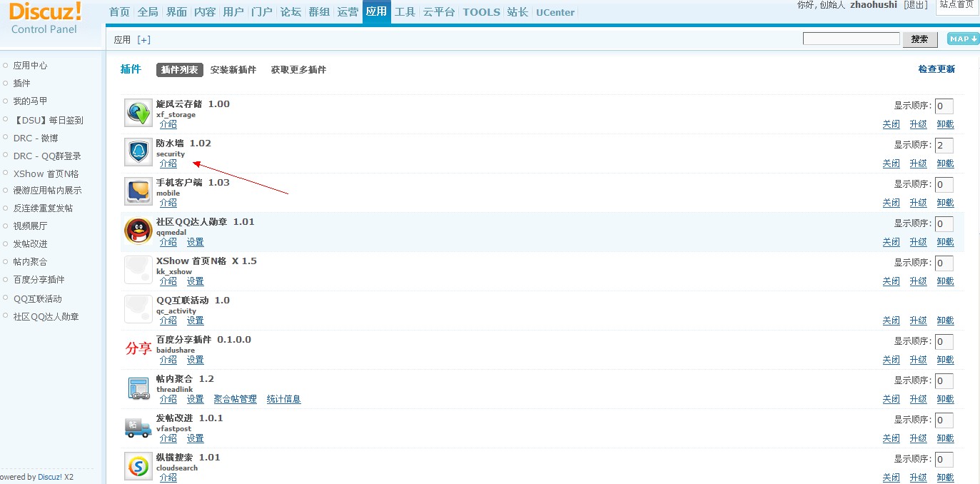
Task: Edit 显示顺序 field for 旋风云存储
Action: coord(944,106)
